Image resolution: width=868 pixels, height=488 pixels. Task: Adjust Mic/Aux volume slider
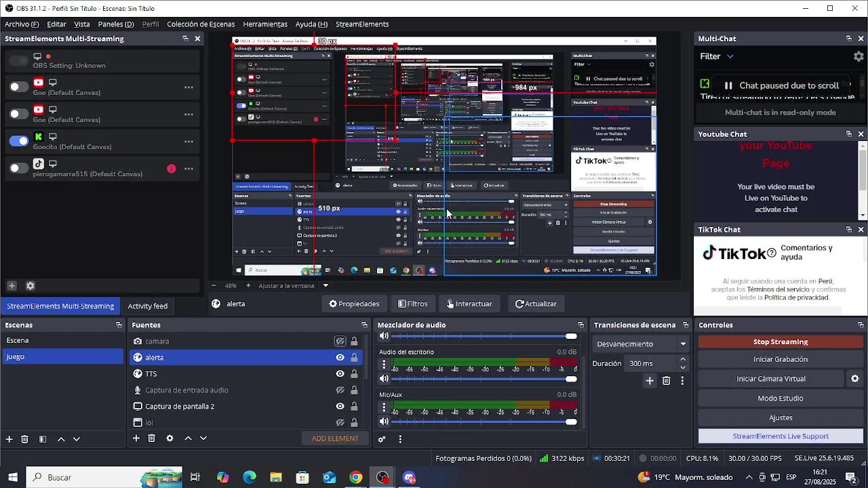pos(484,422)
